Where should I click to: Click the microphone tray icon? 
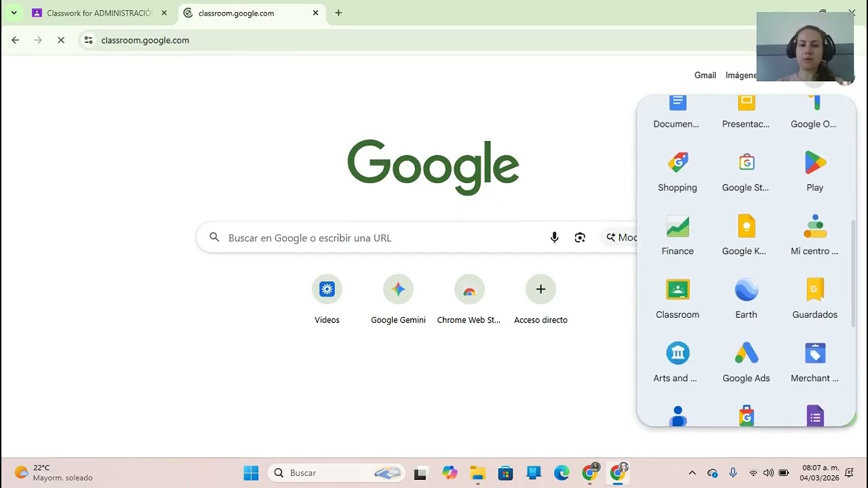732,473
